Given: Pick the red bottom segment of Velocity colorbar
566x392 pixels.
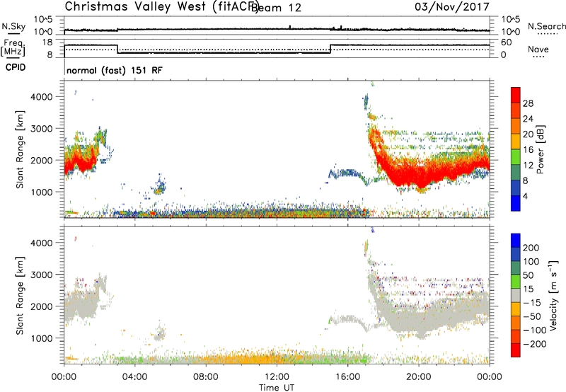Looking at the screenshot, I should tap(516, 350).
